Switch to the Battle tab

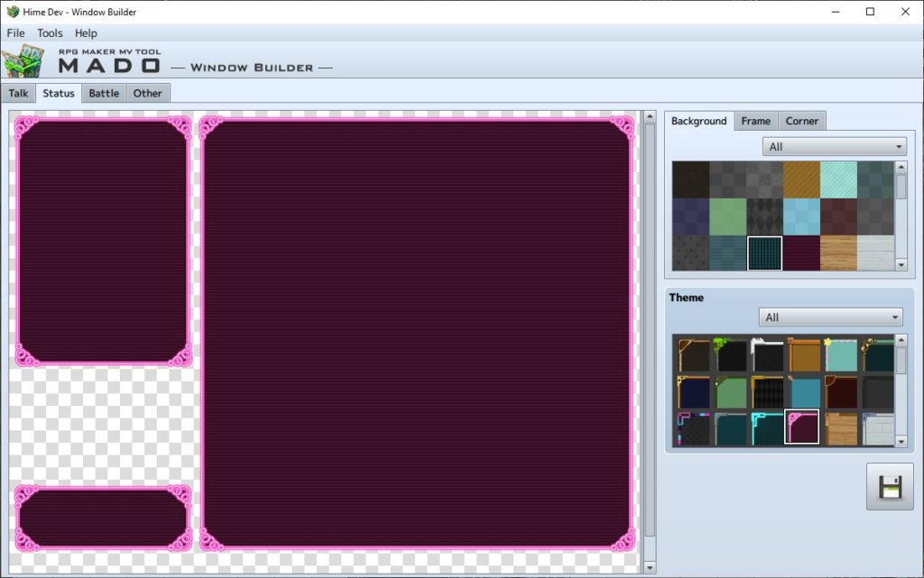(x=104, y=93)
